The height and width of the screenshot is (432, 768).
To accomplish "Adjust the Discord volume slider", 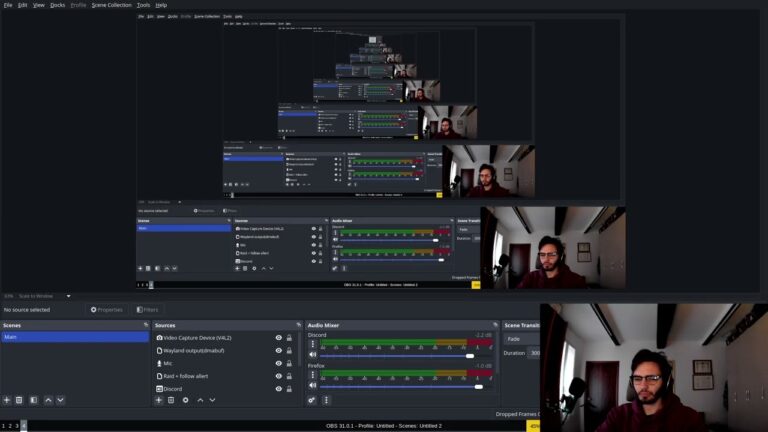I will 400,355.
